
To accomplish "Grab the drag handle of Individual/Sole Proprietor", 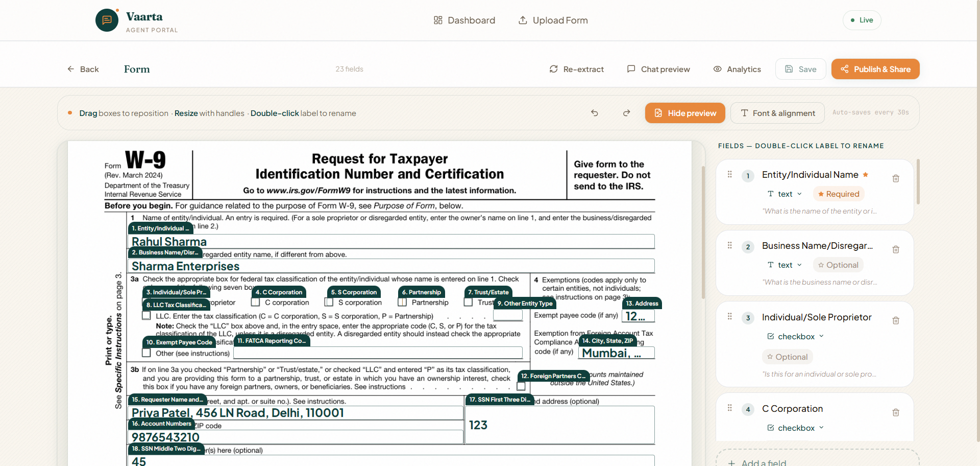I will [730, 316].
